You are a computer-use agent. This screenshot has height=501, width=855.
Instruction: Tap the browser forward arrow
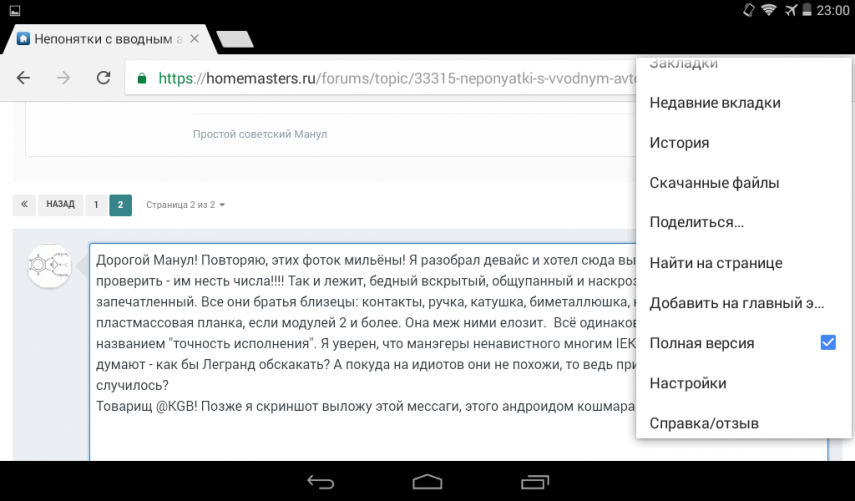click(x=63, y=78)
